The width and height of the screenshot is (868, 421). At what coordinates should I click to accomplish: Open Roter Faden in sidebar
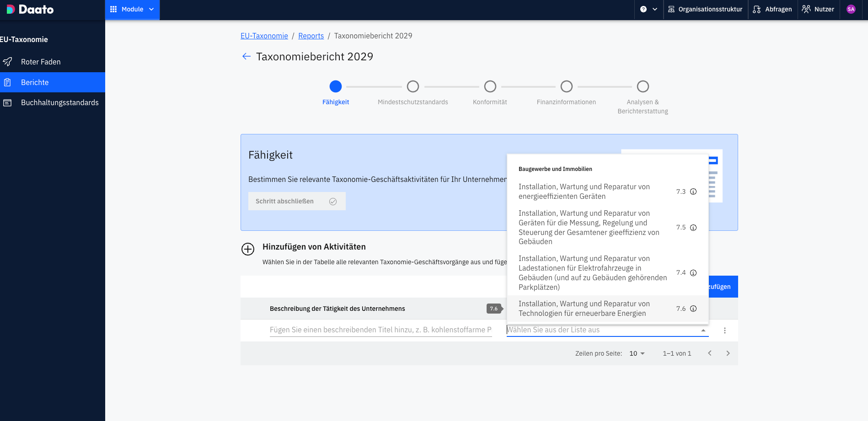tap(53, 62)
